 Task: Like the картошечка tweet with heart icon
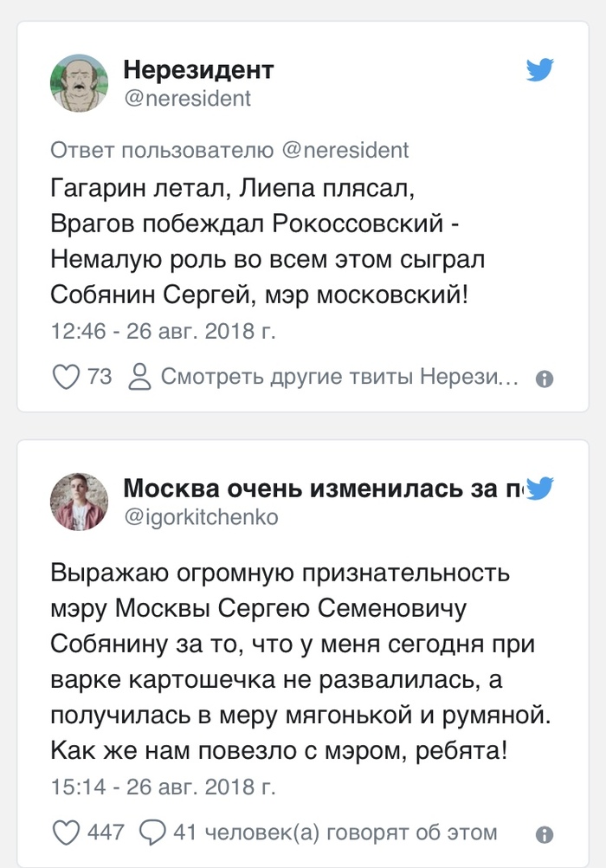click(x=66, y=832)
